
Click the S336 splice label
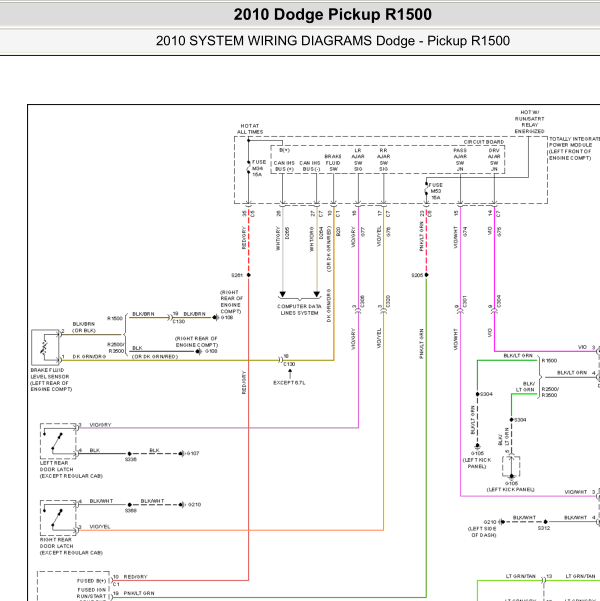click(131, 459)
